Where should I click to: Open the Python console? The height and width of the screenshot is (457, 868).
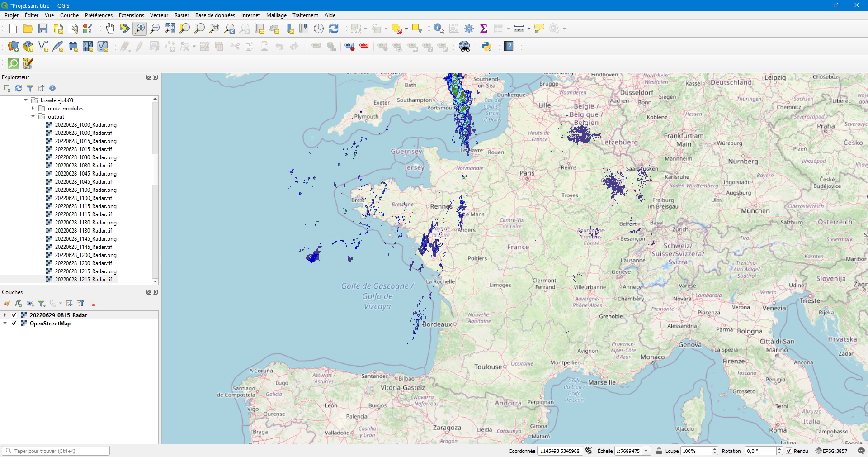point(486,46)
